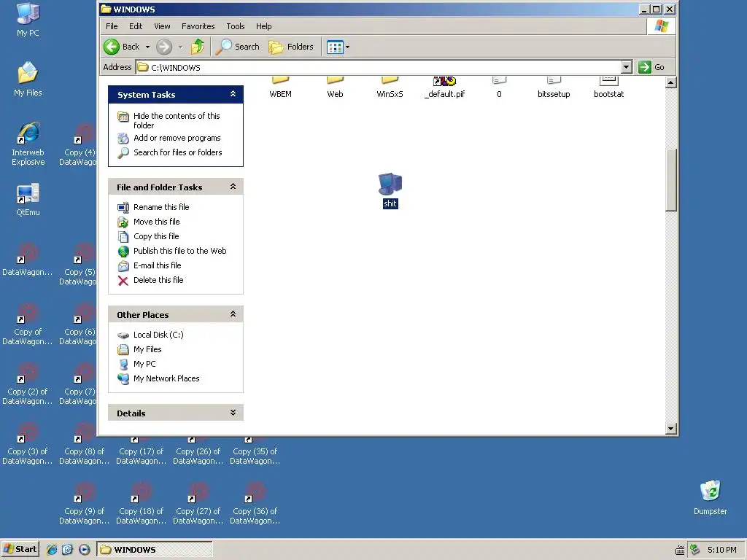
Task: Click the Forward arrow icon in the toolbar
Action: (164, 47)
